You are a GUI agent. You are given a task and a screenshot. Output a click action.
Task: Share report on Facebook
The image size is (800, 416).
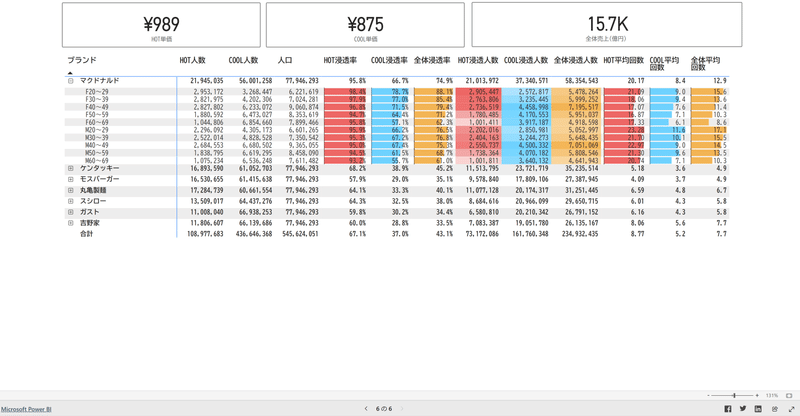(728, 408)
